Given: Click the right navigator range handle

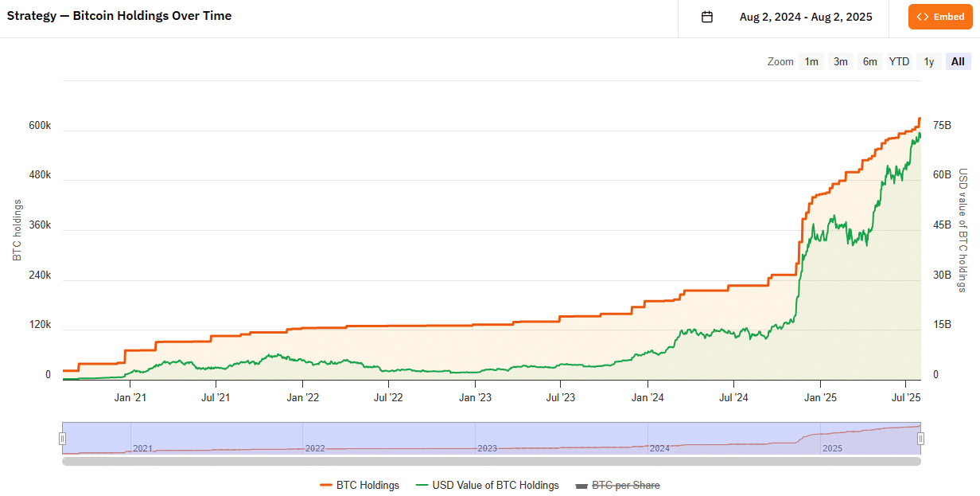Looking at the screenshot, I should (x=920, y=438).
